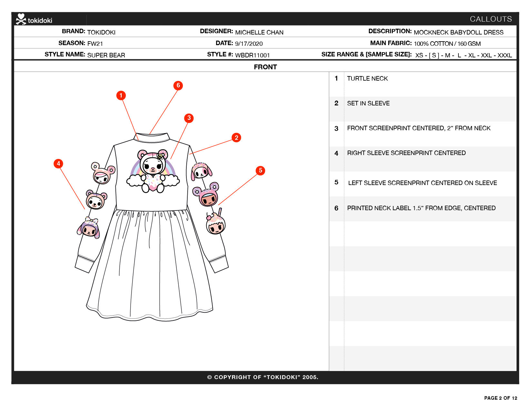The image size is (532, 411).
Task: Click the 'XXXL' size in size range
Action: coord(505,55)
